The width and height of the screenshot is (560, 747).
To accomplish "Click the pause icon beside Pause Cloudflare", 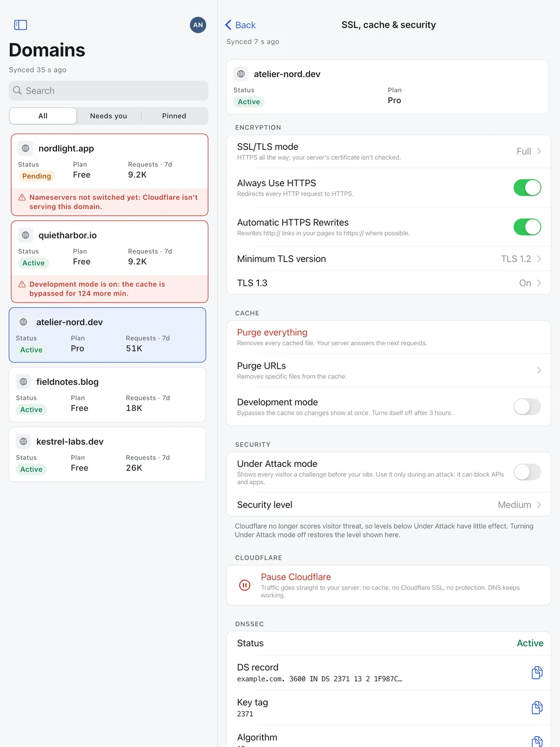I will click(x=245, y=585).
